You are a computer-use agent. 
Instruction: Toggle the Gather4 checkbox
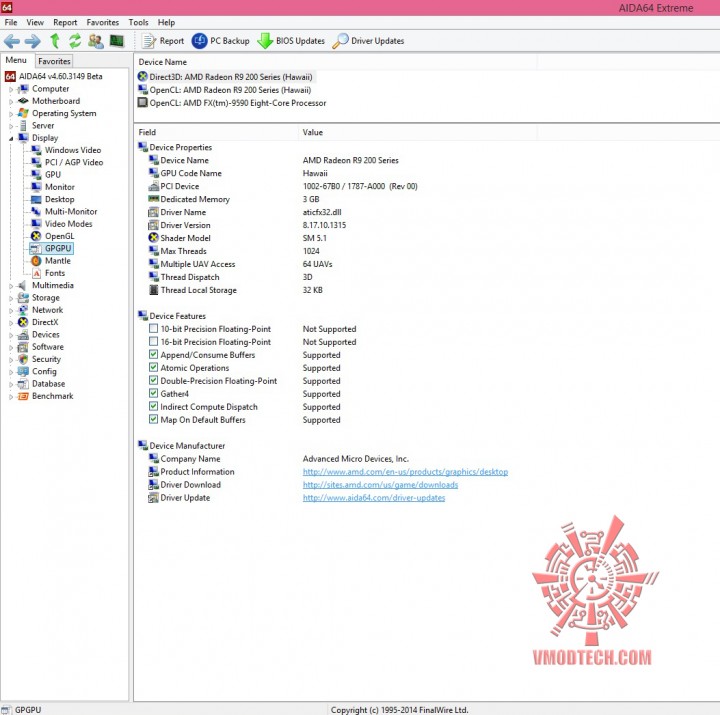point(153,393)
